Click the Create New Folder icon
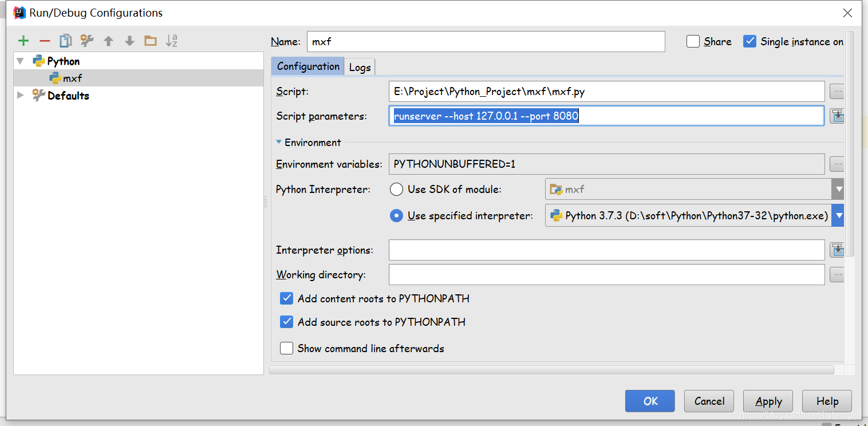868x426 pixels. pyautogui.click(x=151, y=41)
